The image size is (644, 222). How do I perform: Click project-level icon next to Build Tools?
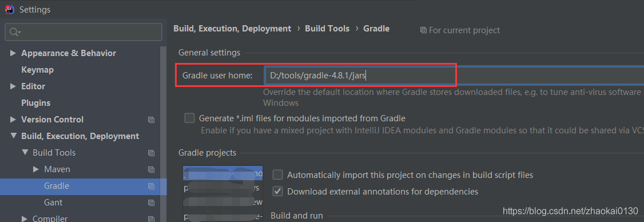point(151,153)
